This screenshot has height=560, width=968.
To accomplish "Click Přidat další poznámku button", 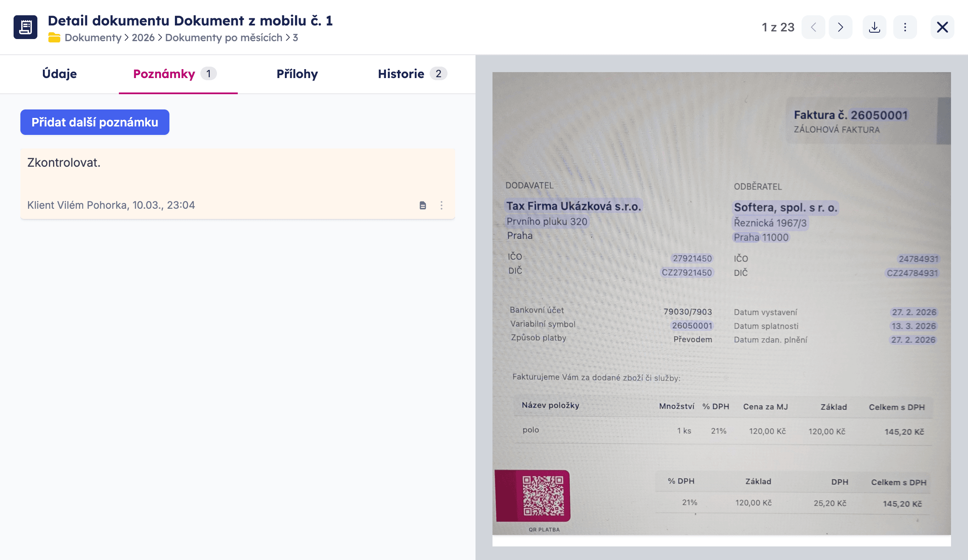I will tap(95, 122).
